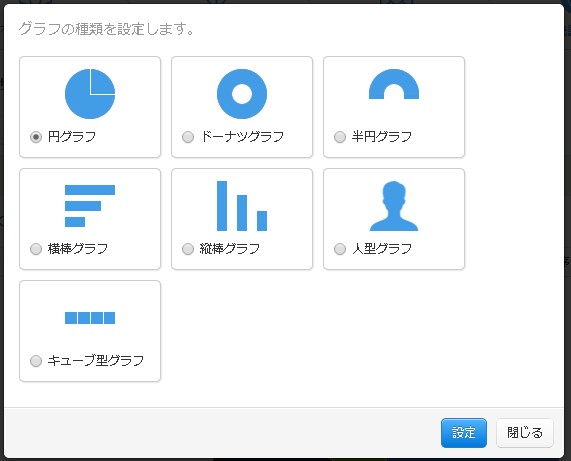This screenshot has height=461, width=571.
Task: Select the 半円グラフ radio button
Action: coord(340,137)
